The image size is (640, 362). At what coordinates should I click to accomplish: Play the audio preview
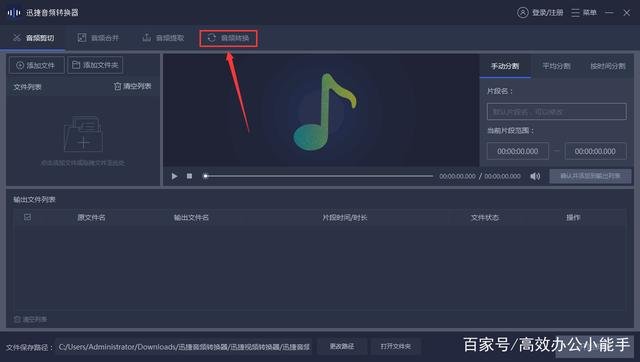pos(174,176)
